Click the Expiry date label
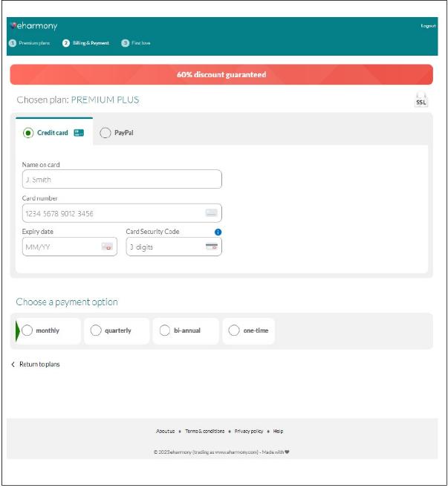 click(x=38, y=232)
